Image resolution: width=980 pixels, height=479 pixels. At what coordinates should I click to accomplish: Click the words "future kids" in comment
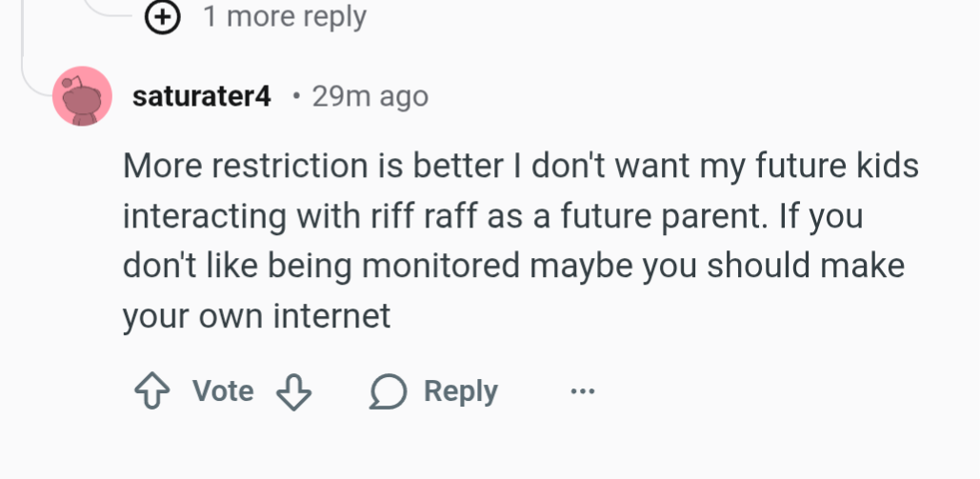click(836, 167)
